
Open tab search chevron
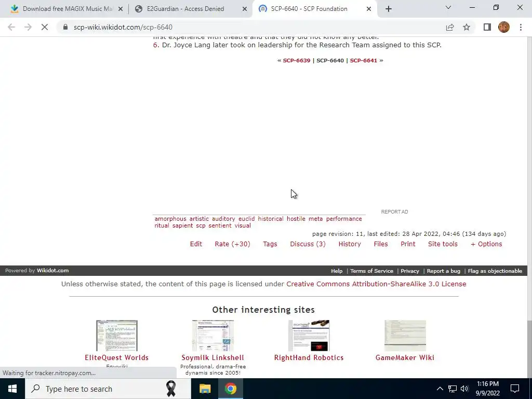coord(448,7)
